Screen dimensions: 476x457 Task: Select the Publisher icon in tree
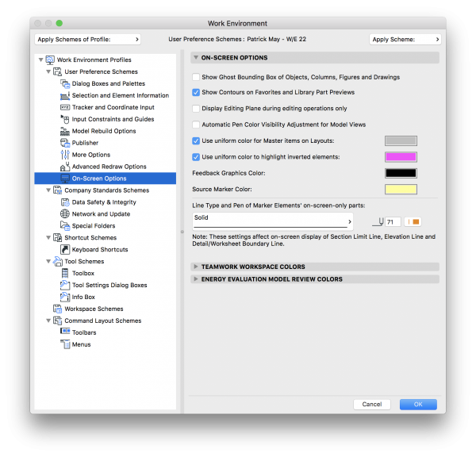click(x=66, y=143)
